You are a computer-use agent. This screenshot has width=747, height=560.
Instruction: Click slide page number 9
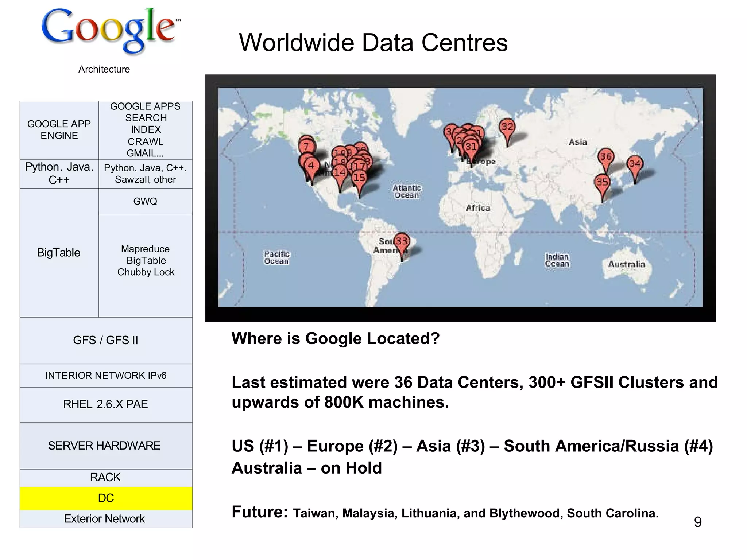tap(698, 522)
